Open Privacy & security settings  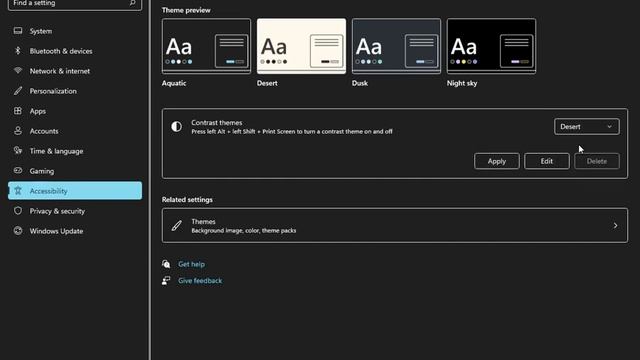[75, 211]
